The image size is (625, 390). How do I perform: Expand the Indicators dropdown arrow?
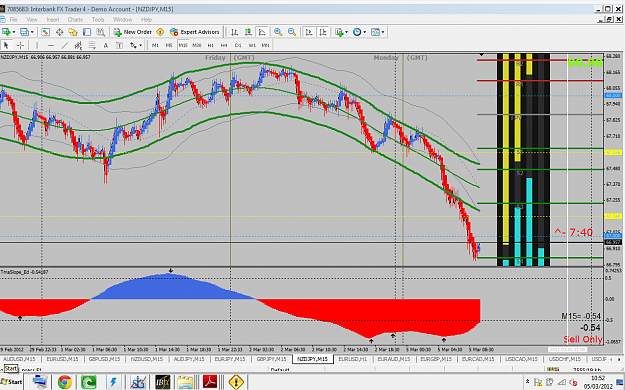click(346, 32)
